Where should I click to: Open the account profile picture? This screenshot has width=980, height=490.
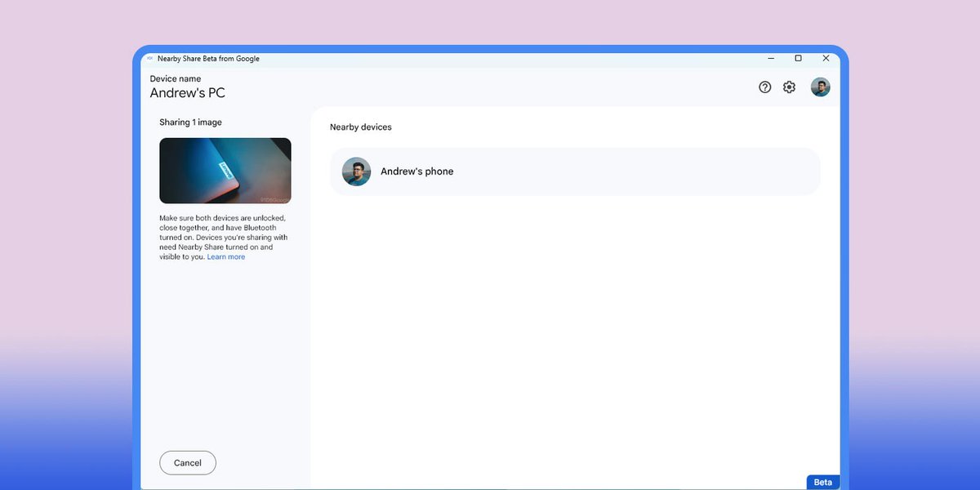pos(821,87)
